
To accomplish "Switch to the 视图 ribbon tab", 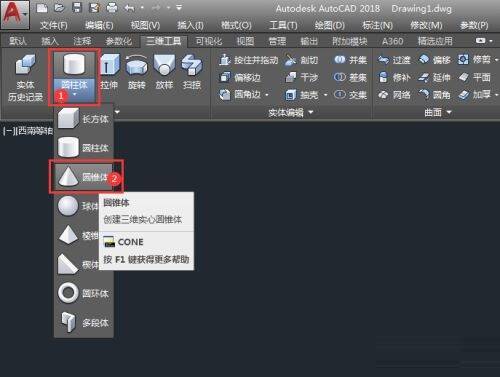I will (245, 41).
